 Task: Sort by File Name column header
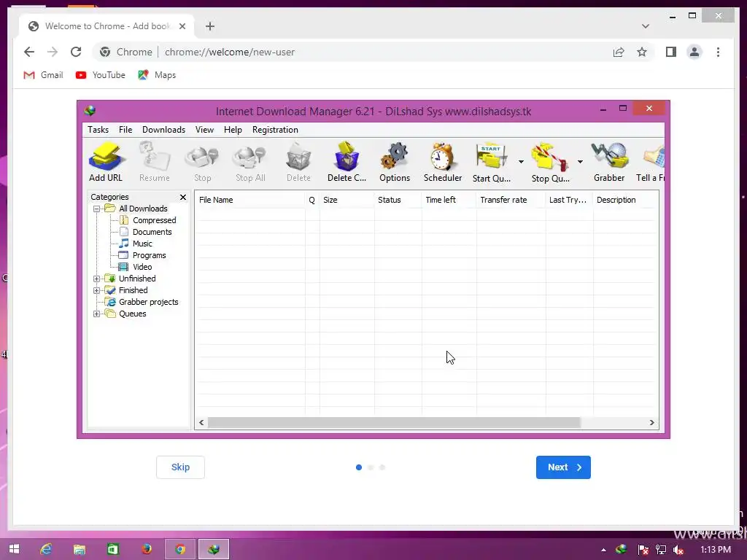pos(250,200)
